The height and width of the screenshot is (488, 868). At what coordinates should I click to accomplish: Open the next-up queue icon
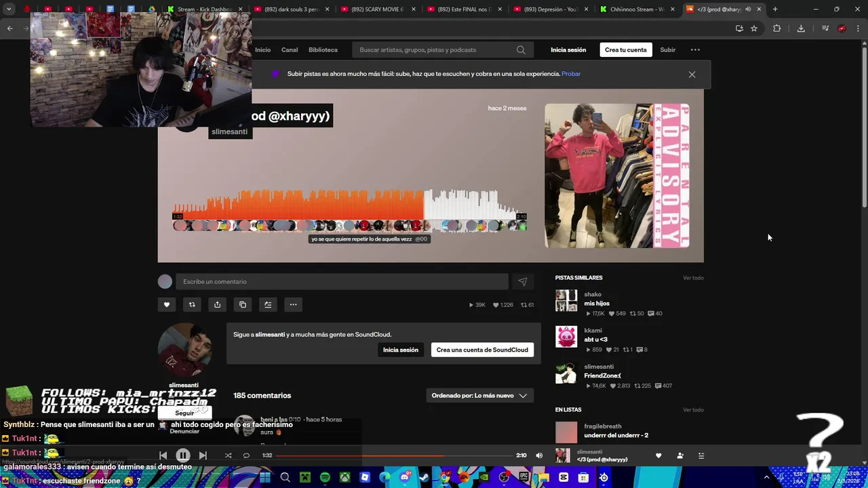click(701, 455)
